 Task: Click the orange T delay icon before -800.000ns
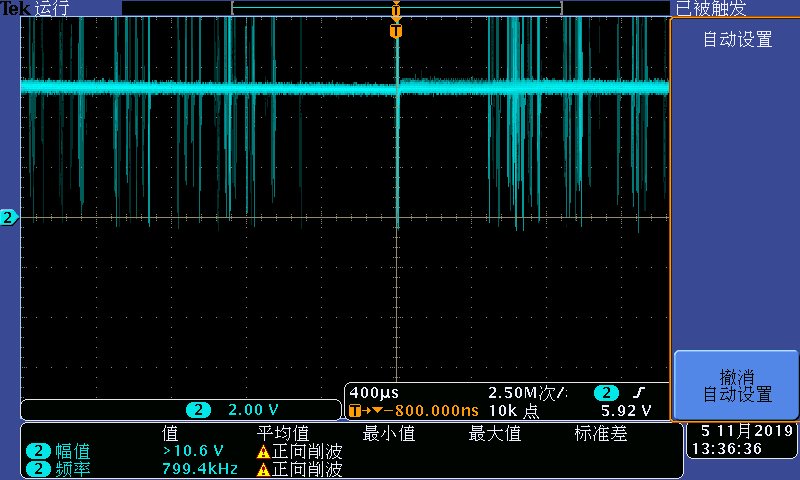point(355,411)
